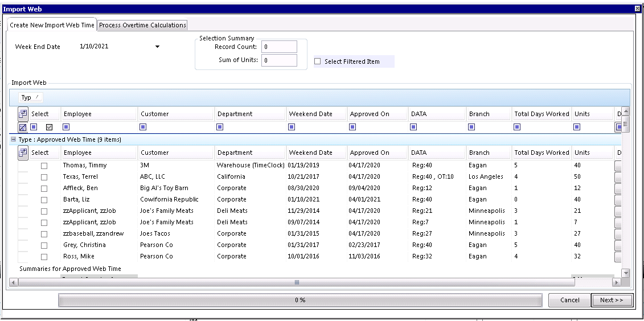Click the Typ group-by column chip

[30, 97]
